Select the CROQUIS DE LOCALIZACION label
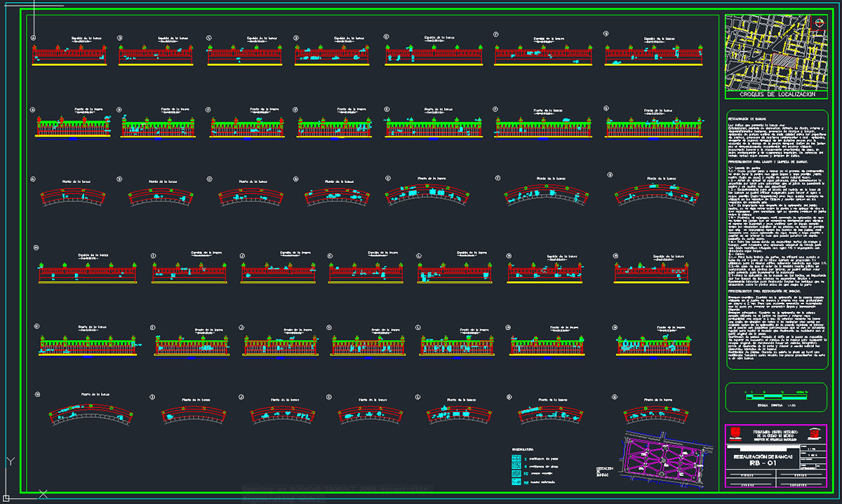Image resolution: width=842 pixels, height=504 pixels. [x=777, y=94]
